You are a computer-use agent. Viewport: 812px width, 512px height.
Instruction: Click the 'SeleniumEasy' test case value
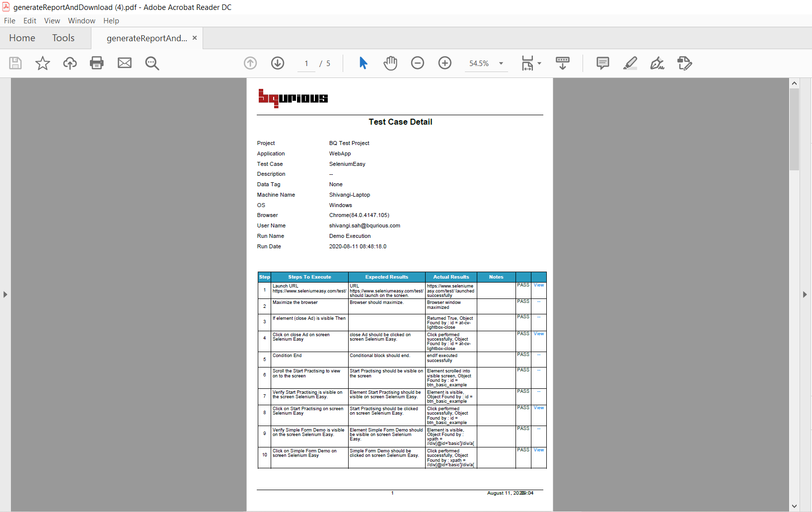pos(347,164)
